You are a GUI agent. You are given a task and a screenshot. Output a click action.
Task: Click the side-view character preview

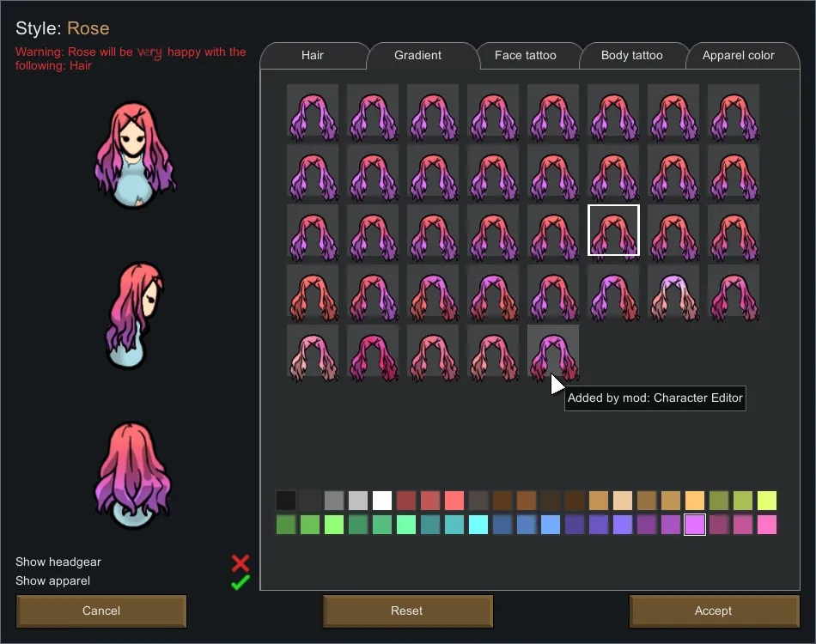pos(136,315)
